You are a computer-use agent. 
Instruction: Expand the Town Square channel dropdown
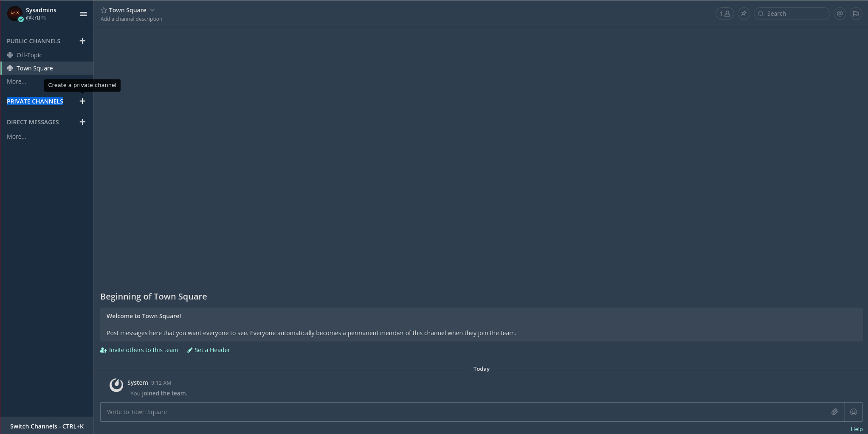click(x=152, y=10)
